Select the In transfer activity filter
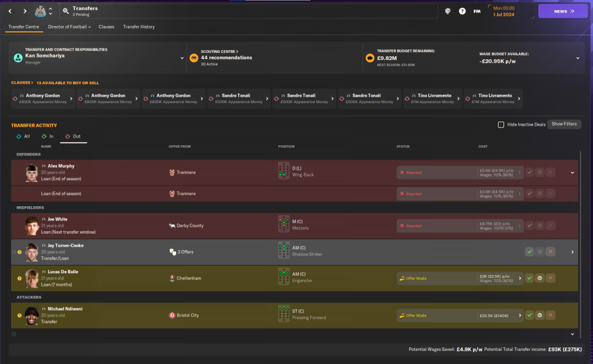Screen dimensions: 593x364 pyautogui.click(x=47, y=136)
